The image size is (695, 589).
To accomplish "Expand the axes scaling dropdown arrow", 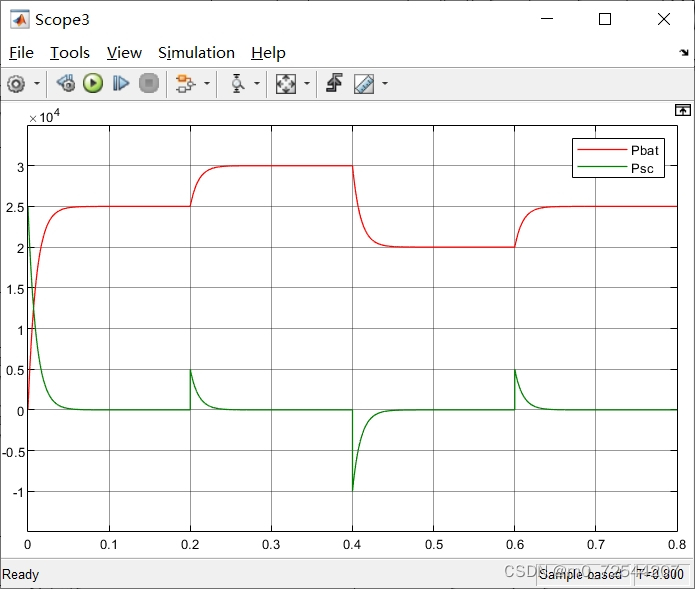I will 307,83.
